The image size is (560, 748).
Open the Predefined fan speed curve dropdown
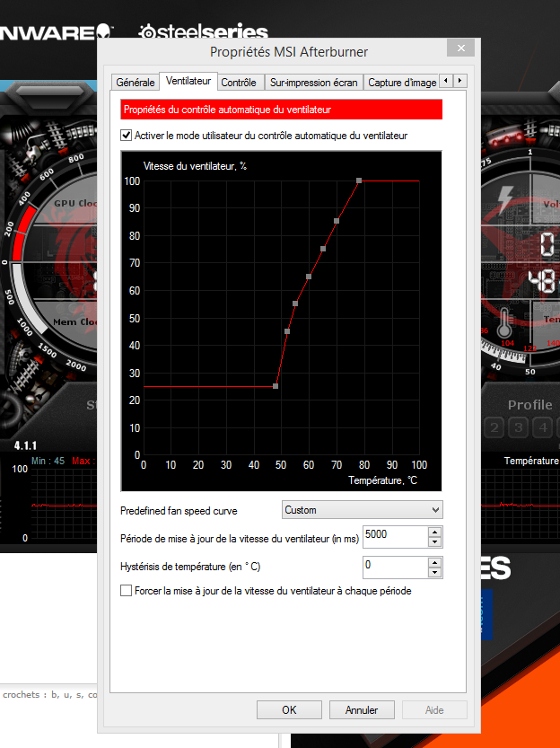point(363,510)
